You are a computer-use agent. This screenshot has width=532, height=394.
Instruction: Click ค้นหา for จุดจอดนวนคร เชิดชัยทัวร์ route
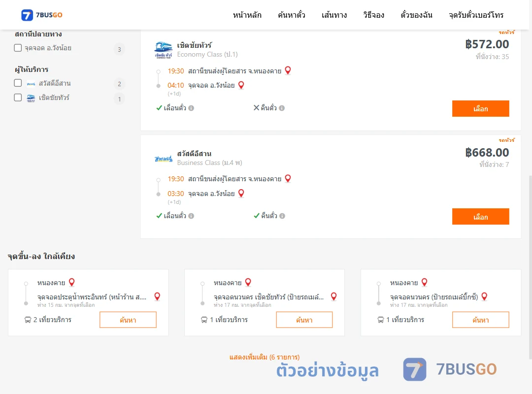[304, 320]
